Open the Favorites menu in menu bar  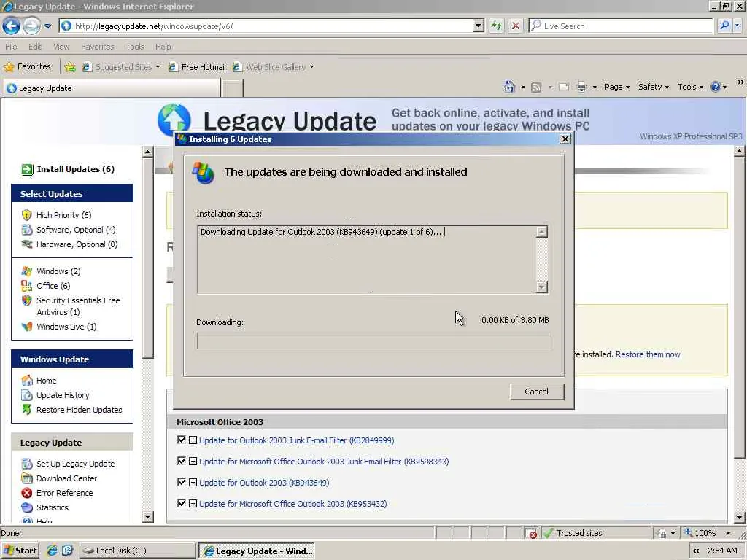pyautogui.click(x=97, y=47)
